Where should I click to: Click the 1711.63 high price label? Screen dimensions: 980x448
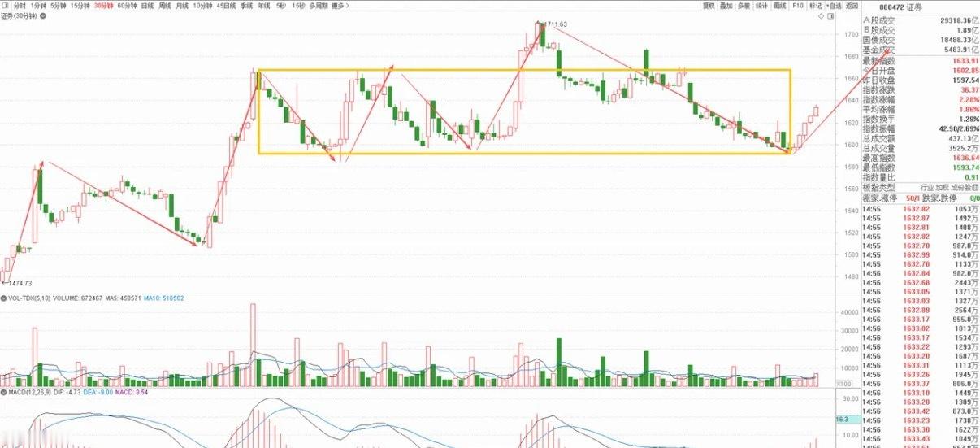555,24
